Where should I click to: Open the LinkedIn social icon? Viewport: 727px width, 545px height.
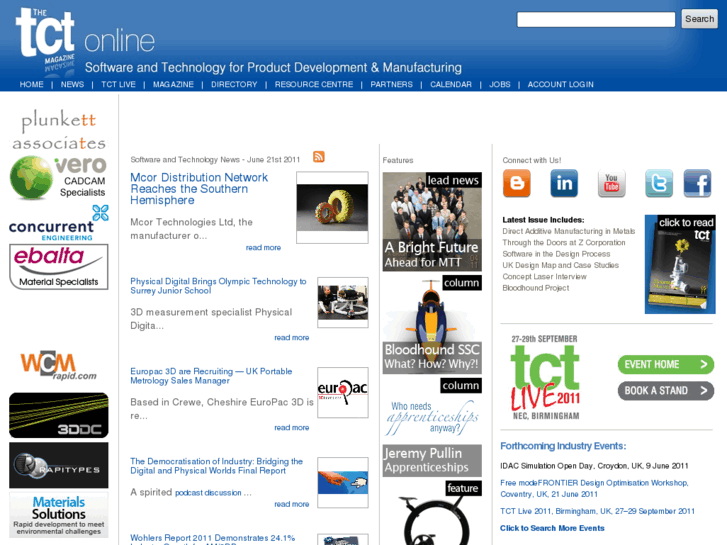click(x=564, y=183)
